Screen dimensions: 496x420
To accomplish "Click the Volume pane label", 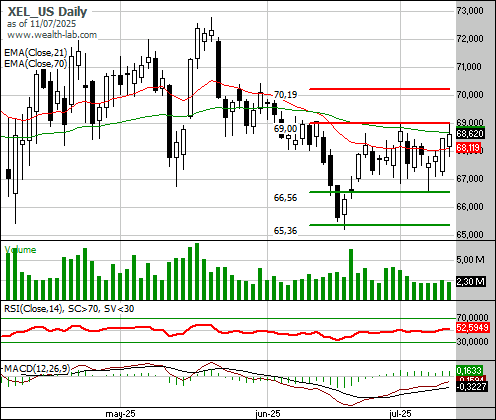I will [20, 250].
